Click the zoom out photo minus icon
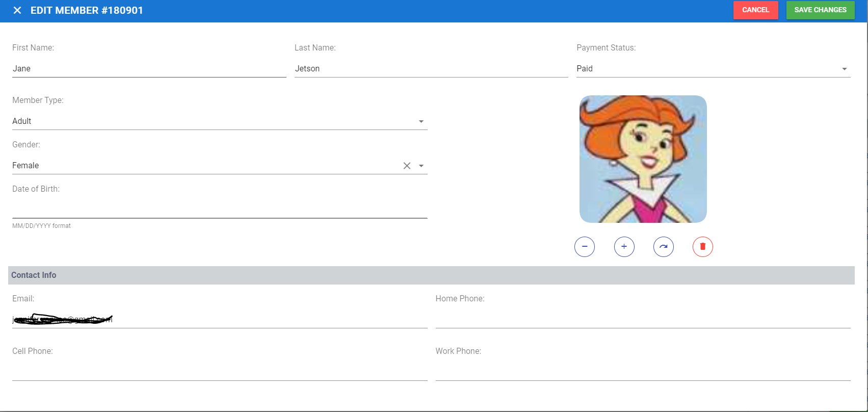Image resolution: width=868 pixels, height=412 pixels. pos(585,247)
